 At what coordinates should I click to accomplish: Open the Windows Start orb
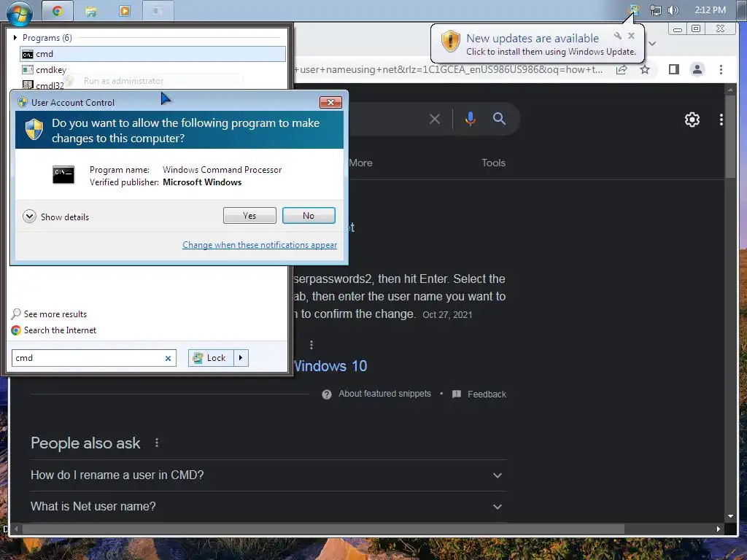pos(19,12)
